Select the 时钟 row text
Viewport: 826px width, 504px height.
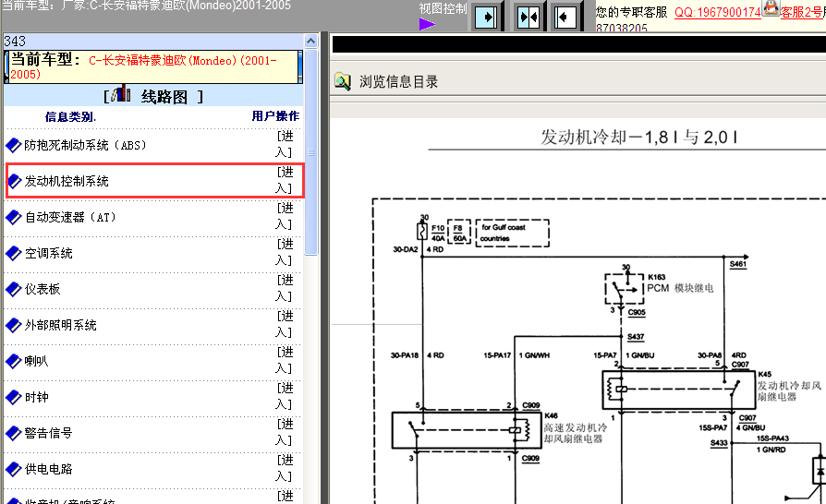click(36, 397)
